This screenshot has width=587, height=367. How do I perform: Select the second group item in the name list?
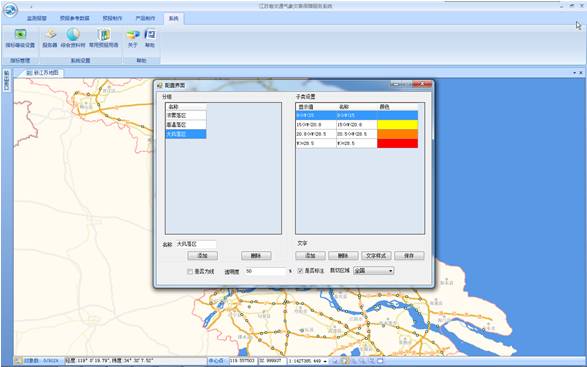pyautogui.click(x=186, y=125)
